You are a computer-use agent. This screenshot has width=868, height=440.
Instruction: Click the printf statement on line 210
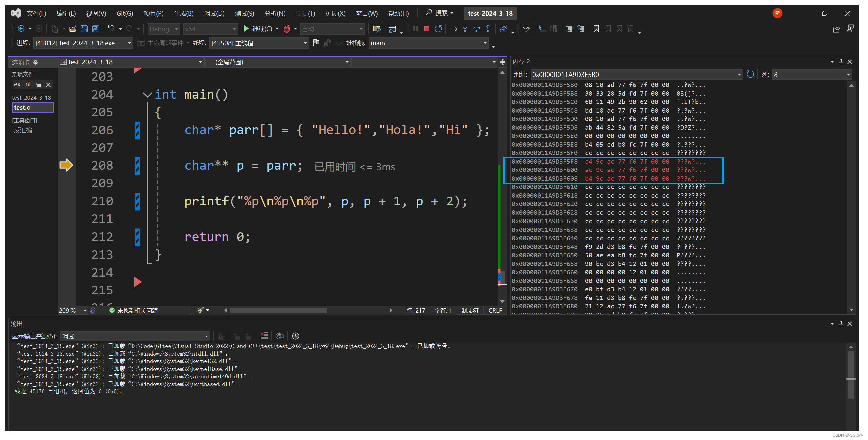tap(325, 202)
